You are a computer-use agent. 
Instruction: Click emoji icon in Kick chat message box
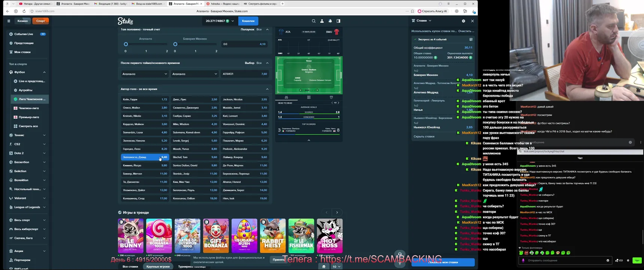[x=608, y=260]
